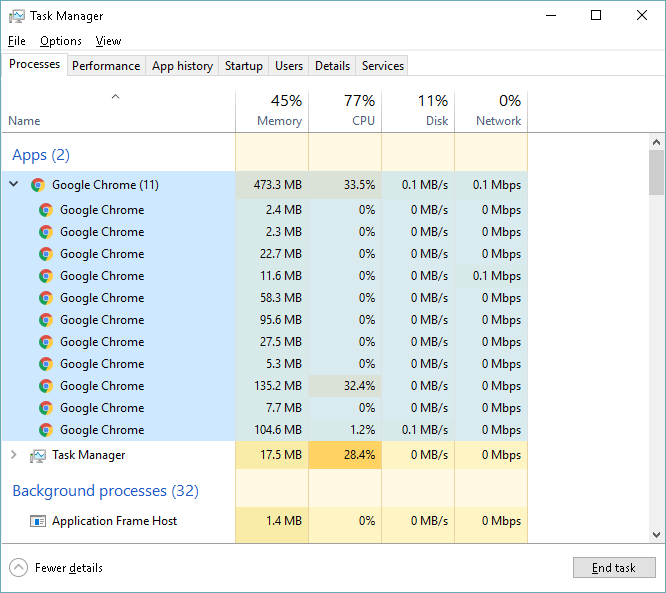Image resolution: width=666 pixels, height=593 pixels.
Task: Click Chrome icon in the 58.3 MB row
Action: tap(46, 298)
